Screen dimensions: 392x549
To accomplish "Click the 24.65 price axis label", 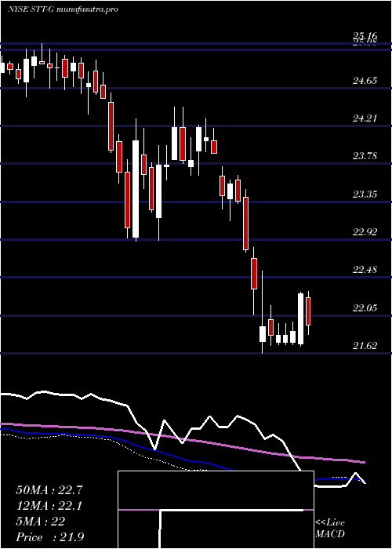I will pos(365,81).
